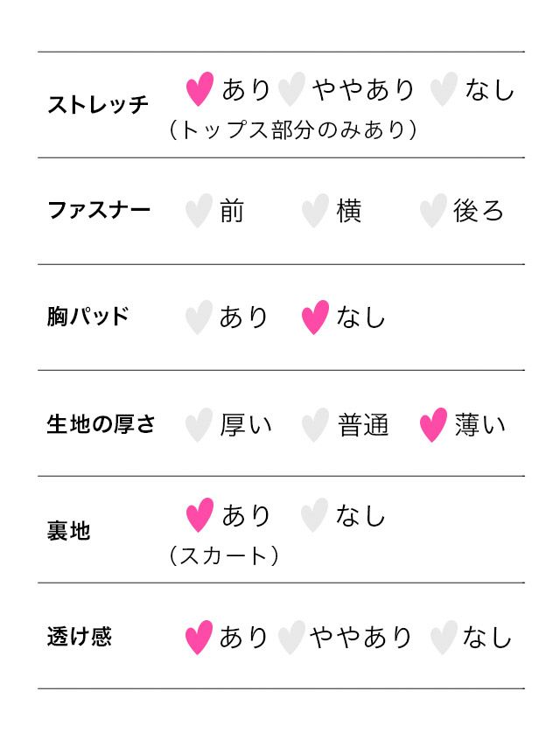This screenshot has width=560, height=747.
Task: Select the heart next to ファスナー 前
Action: pos(199,211)
